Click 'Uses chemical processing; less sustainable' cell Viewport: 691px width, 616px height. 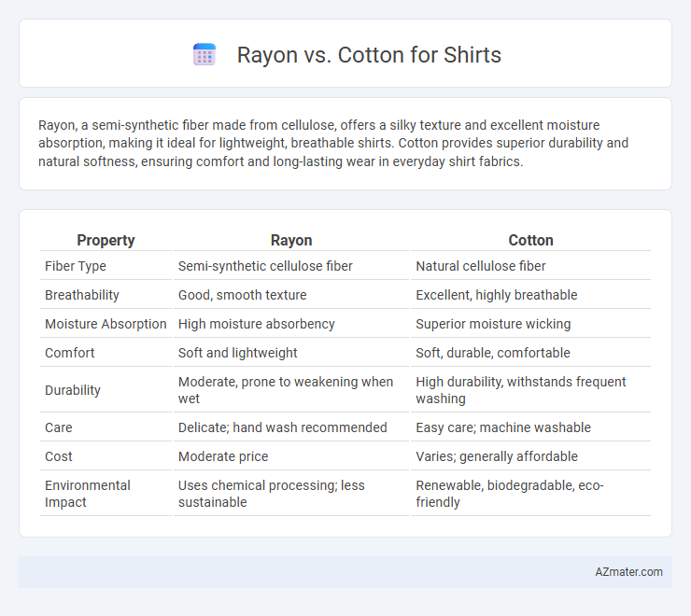[x=272, y=494]
